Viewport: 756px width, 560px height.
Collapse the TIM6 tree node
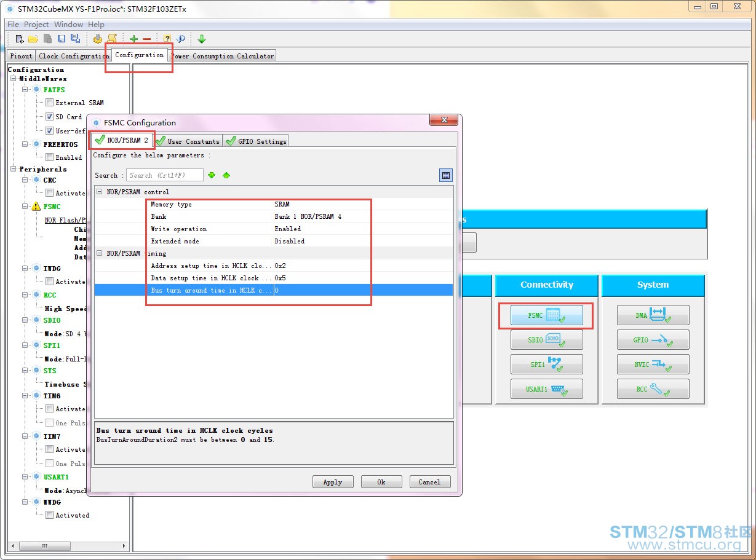[x=26, y=396]
